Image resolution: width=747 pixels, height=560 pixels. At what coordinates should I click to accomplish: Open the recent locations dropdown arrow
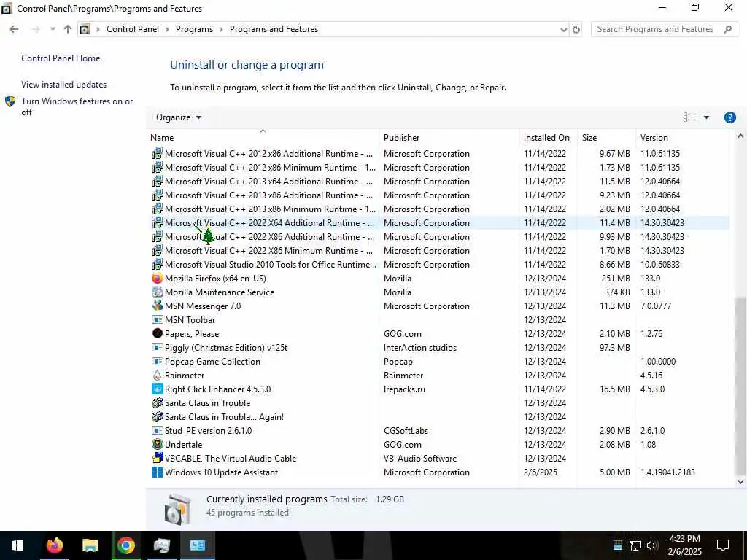pyautogui.click(x=53, y=29)
